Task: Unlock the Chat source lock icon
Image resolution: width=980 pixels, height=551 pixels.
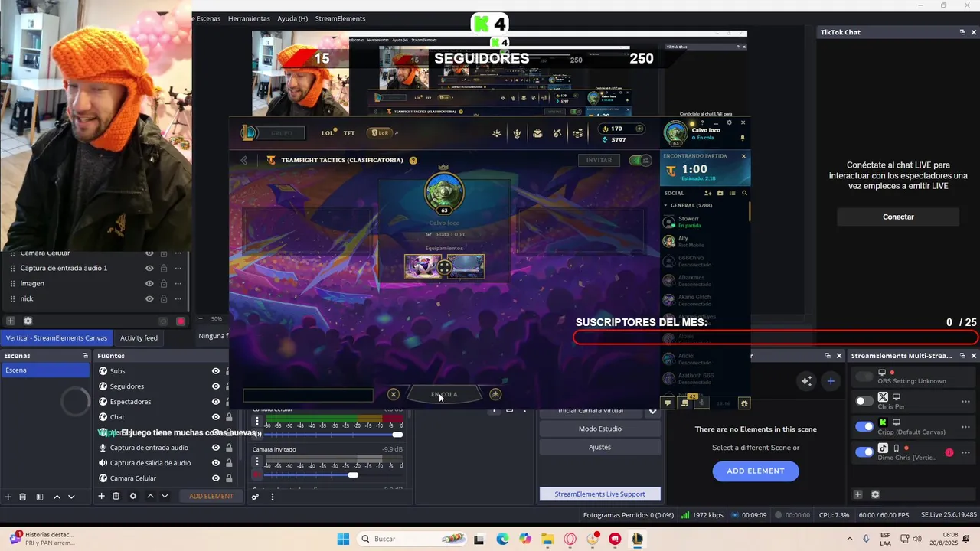Action: click(229, 417)
